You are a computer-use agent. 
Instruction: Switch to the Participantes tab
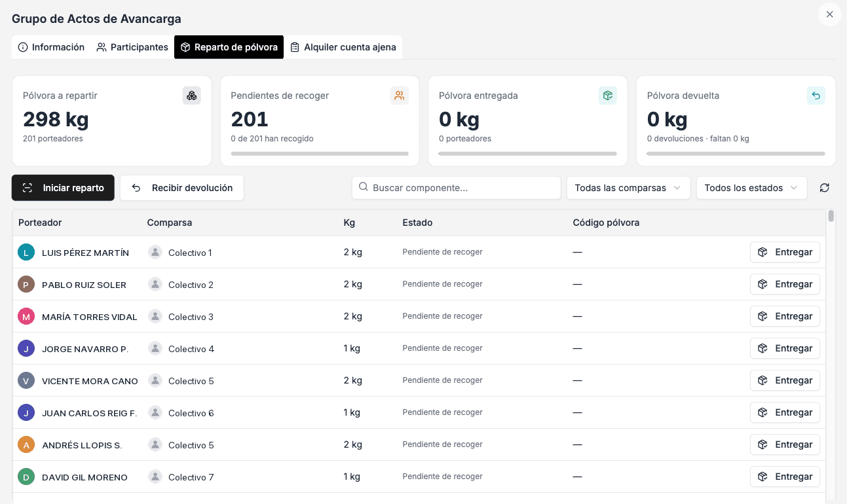click(132, 47)
